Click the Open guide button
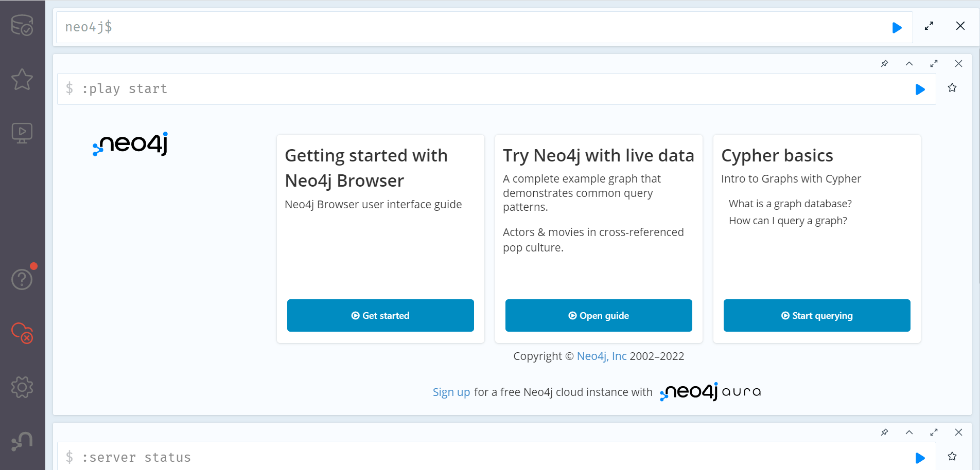The height and width of the screenshot is (470, 980). (599, 315)
